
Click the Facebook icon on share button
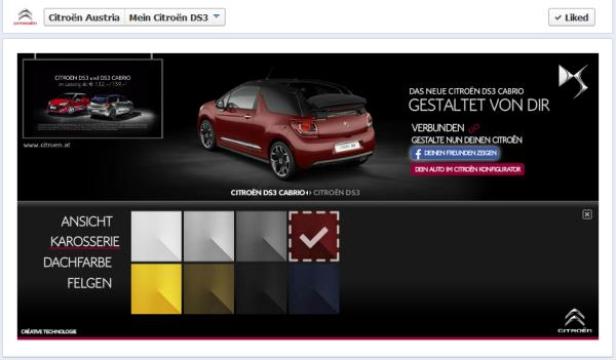point(418,153)
